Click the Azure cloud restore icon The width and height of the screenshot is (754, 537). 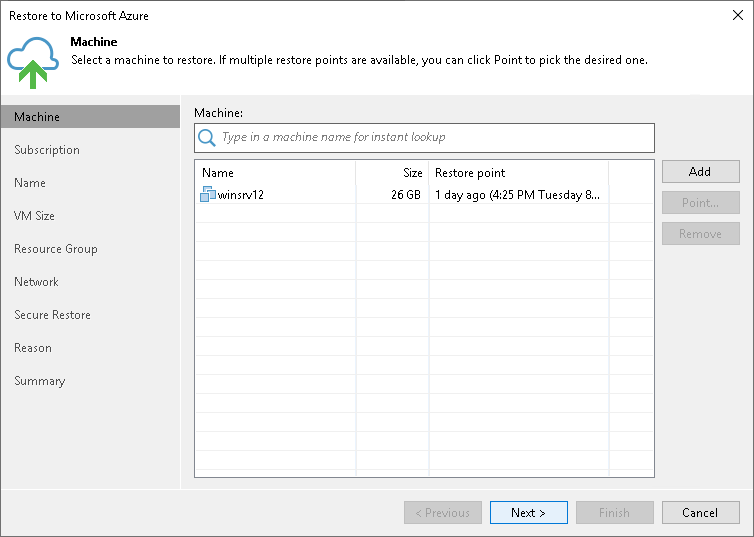click(x=33, y=62)
